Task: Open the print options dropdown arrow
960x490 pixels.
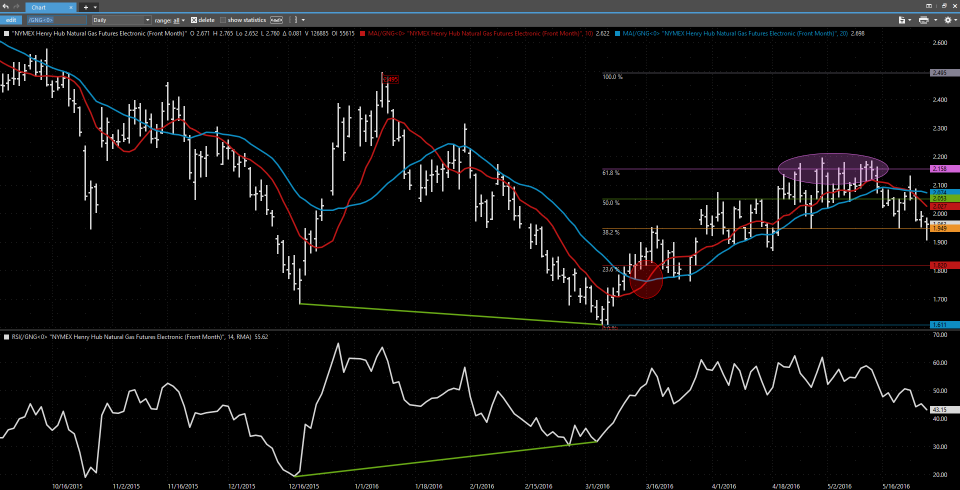Action: 935,20
